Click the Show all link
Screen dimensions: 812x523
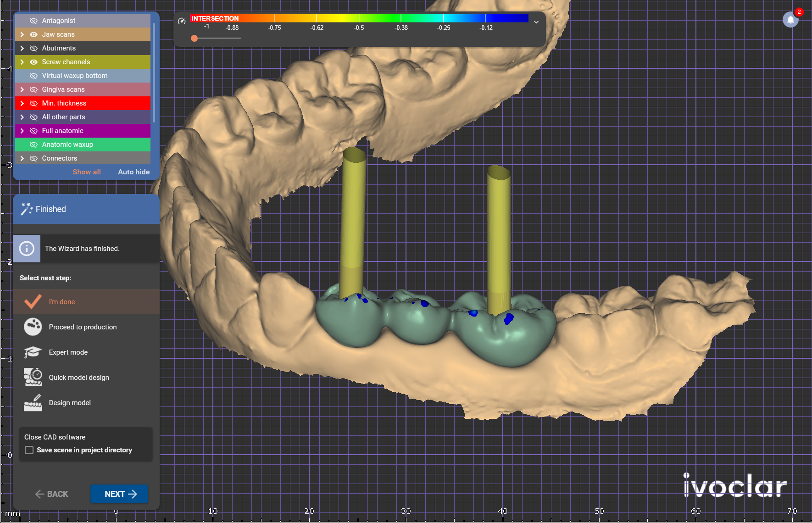[87, 172]
